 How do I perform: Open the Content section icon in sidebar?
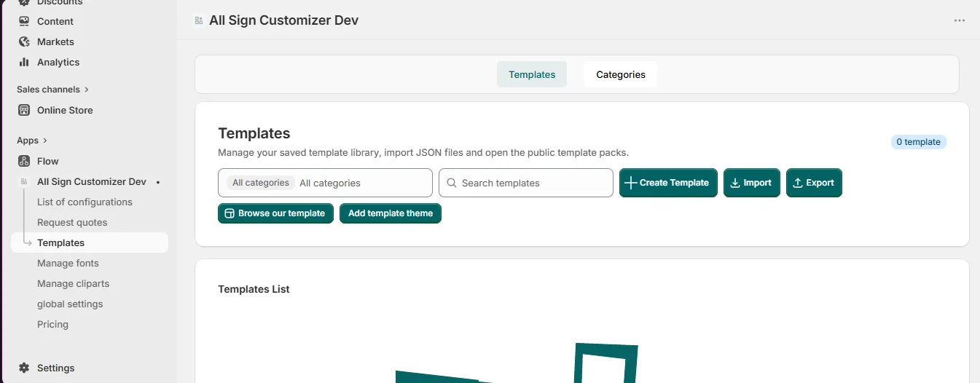click(x=24, y=21)
